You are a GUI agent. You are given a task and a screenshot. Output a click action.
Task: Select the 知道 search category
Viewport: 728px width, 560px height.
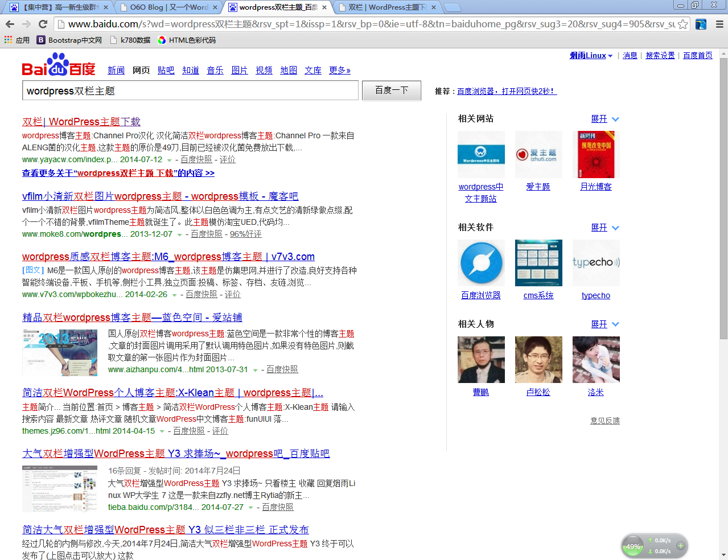pyautogui.click(x=191, y=70)
